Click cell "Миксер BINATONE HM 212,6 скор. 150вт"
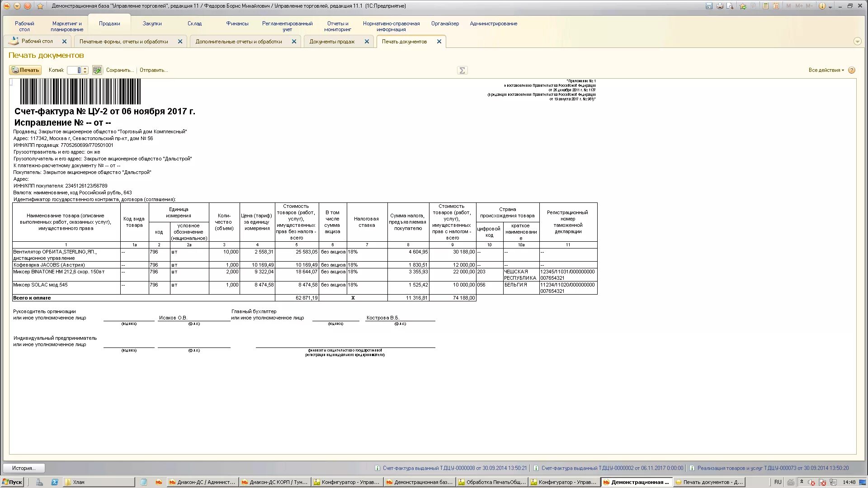 click(66, 275)
